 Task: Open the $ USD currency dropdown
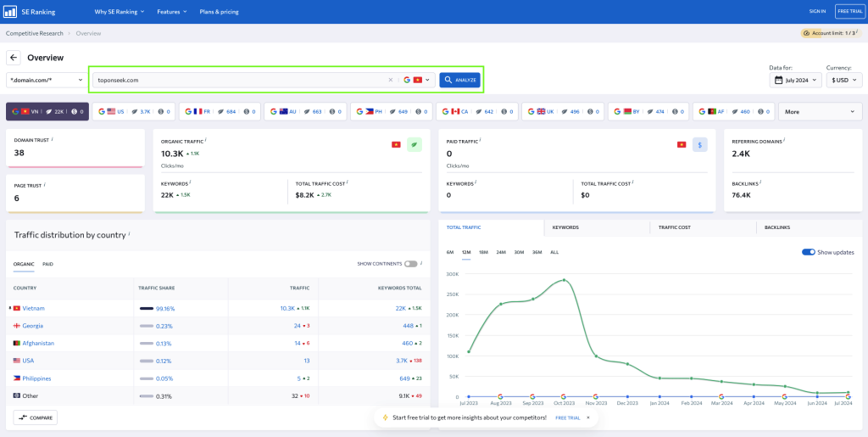point(843,80)
